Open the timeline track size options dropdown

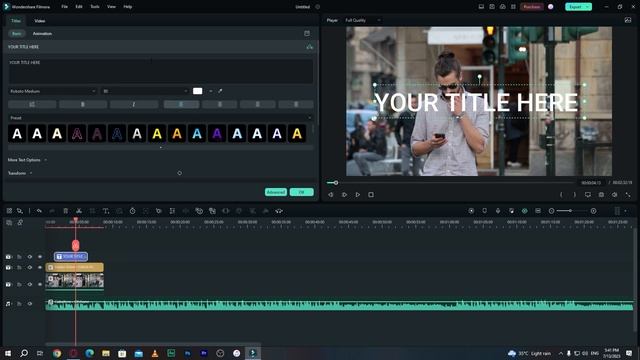[626, 211]
